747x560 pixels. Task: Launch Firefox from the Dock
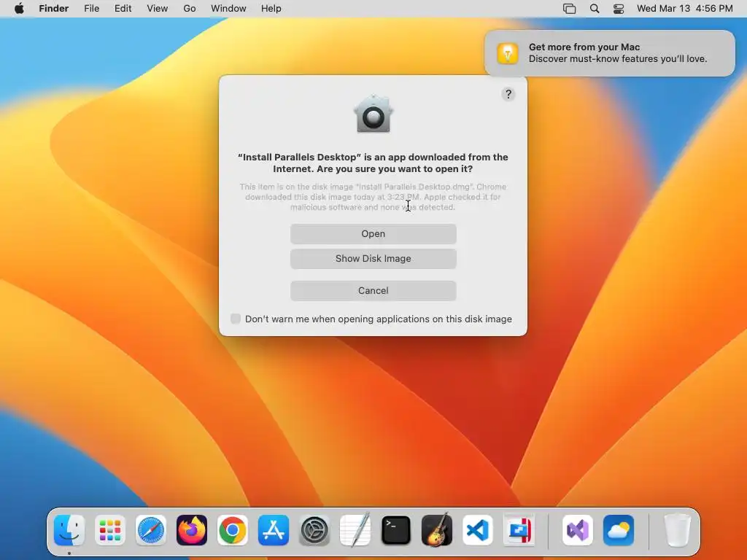[x=192, y=530]
